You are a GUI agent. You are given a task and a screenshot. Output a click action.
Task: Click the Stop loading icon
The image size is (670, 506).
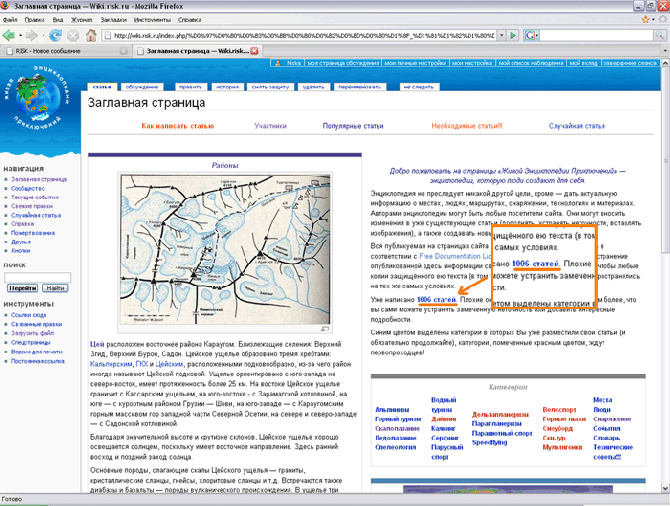[73, 35]
